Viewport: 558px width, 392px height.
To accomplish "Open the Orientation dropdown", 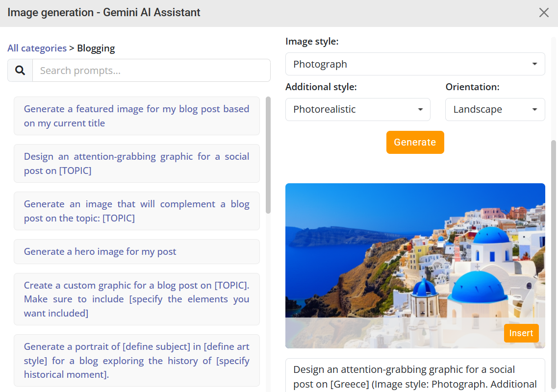I will click(495, 109).
